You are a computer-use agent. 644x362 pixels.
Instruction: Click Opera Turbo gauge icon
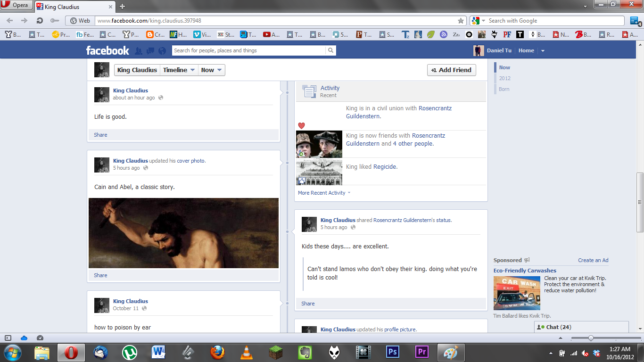point(40,338)
